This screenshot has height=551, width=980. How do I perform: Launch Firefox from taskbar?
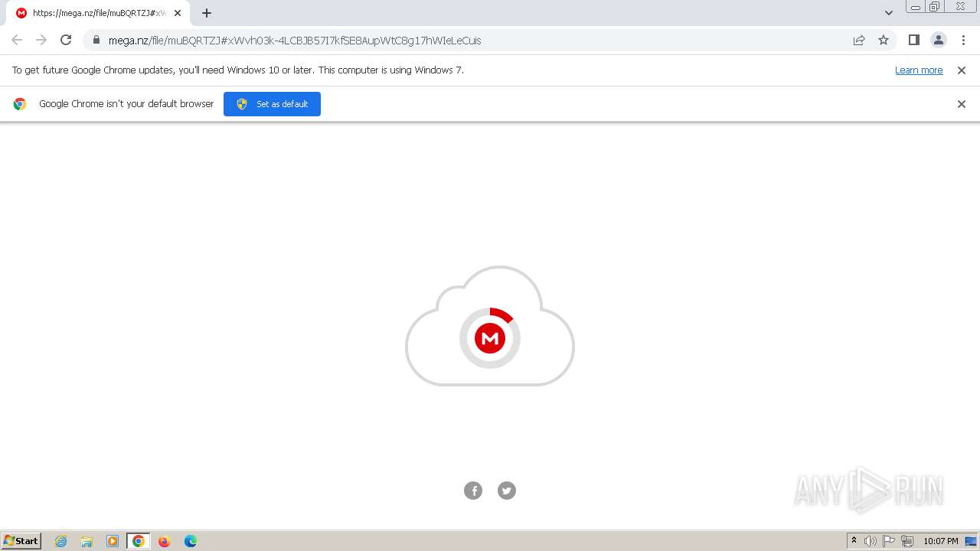pos(164,541)
